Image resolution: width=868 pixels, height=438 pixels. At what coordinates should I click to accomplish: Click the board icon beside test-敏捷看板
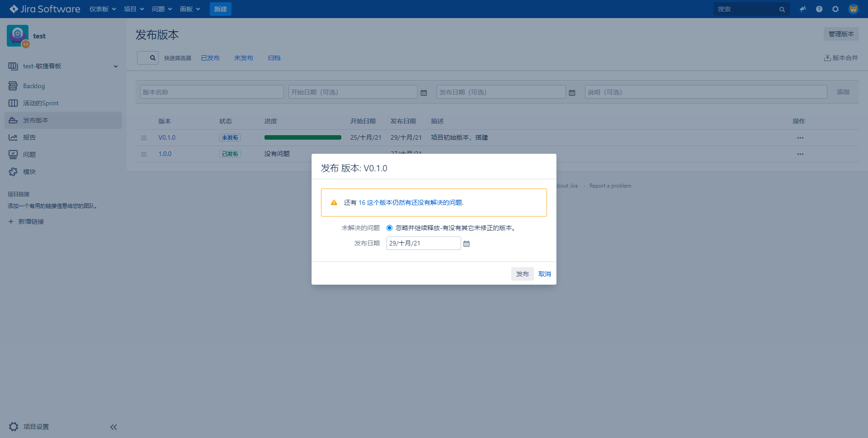pyautogui.click(x=13, y=66)
